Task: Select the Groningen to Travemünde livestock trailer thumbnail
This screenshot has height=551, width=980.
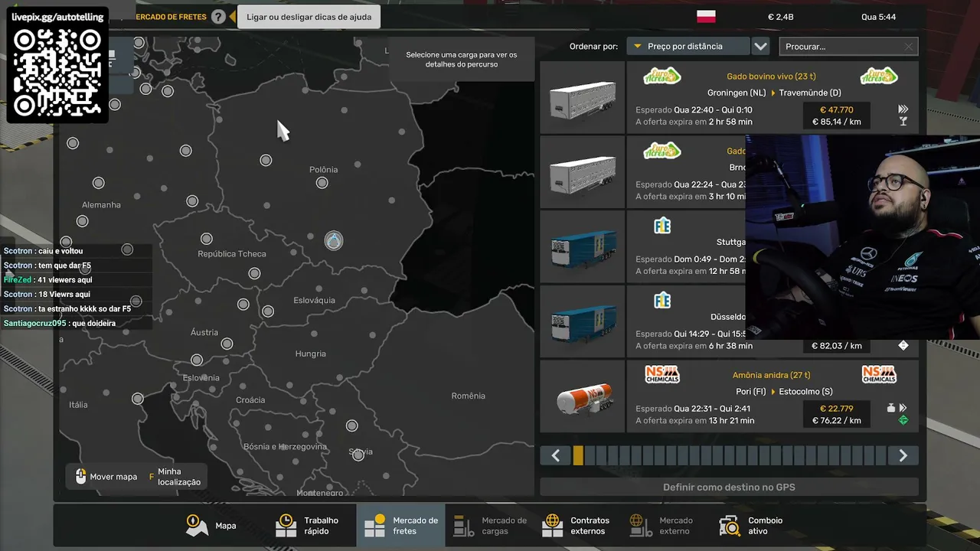Action: [583, 98]
